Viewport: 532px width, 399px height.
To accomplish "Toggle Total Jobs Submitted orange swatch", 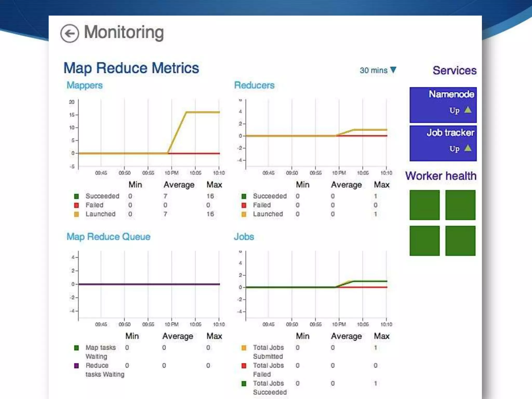I will point(244,348).
